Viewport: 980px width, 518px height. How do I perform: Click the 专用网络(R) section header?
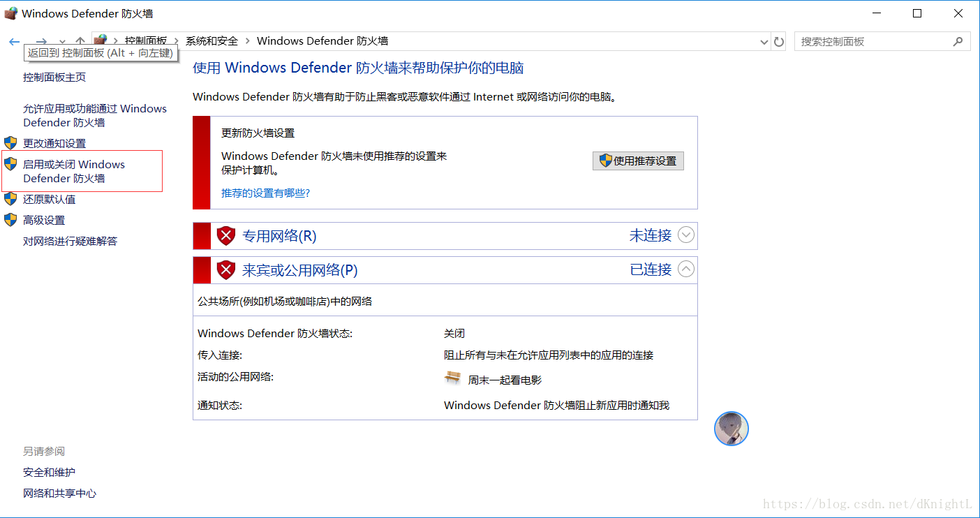pyautogui.click(x=445, y=236)
